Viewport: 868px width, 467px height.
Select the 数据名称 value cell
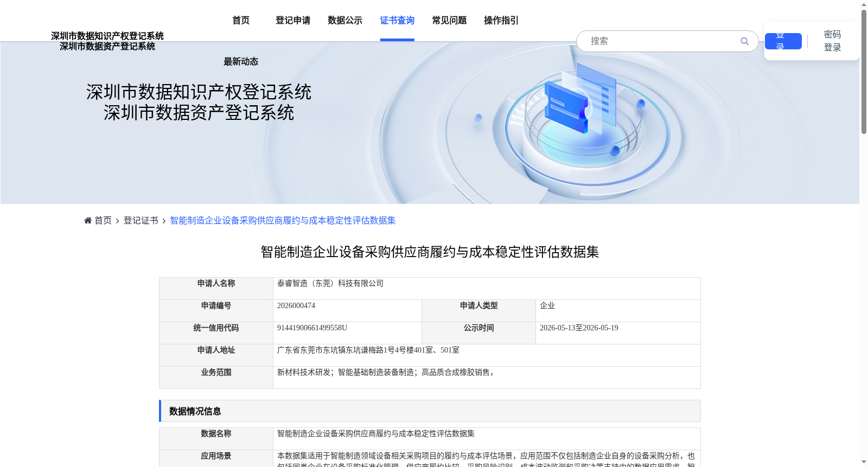coord(487,438)
